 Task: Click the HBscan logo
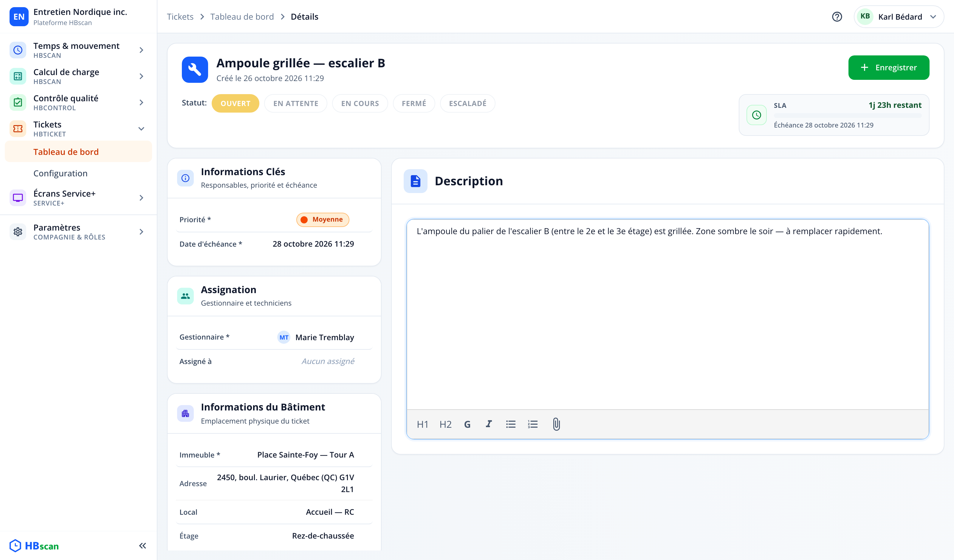[x=35, y=546]
